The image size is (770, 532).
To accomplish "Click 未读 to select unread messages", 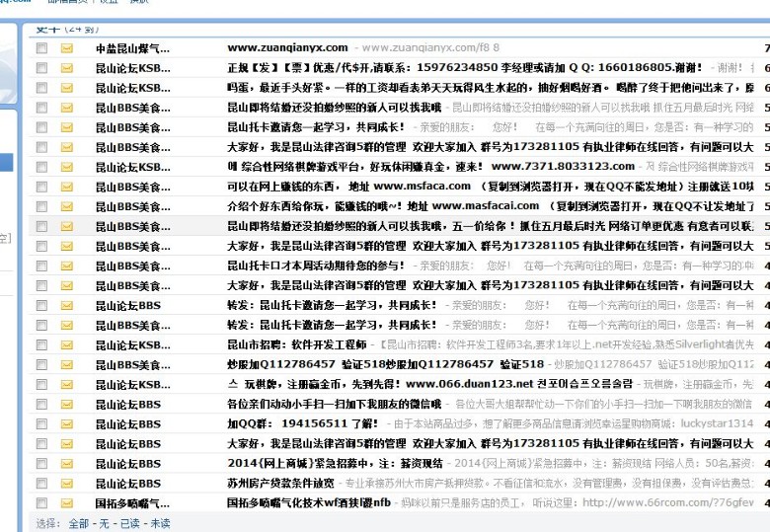I will [x=159, y=523].
